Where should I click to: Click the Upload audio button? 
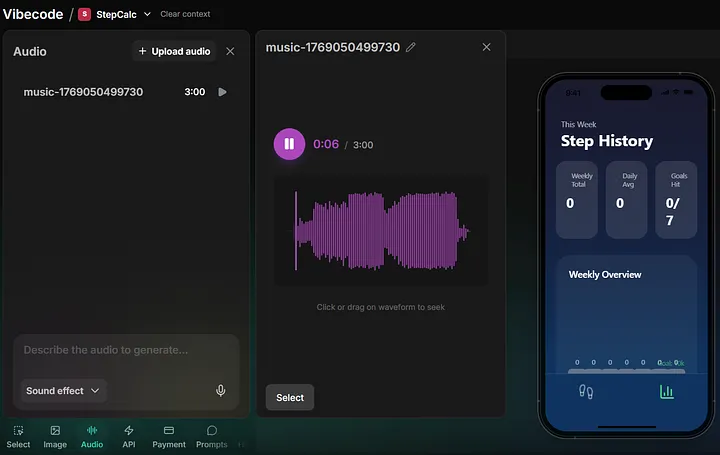click(x=174, y=51)
